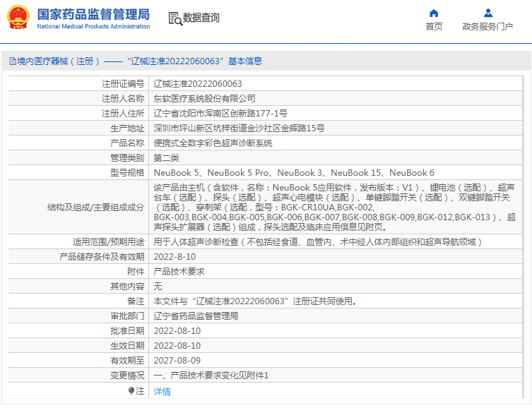Click the 注册人住所 label
Image resolution: width=532 pixels, height=408 pixels.
pyautogui.click(x=123, y=114)
